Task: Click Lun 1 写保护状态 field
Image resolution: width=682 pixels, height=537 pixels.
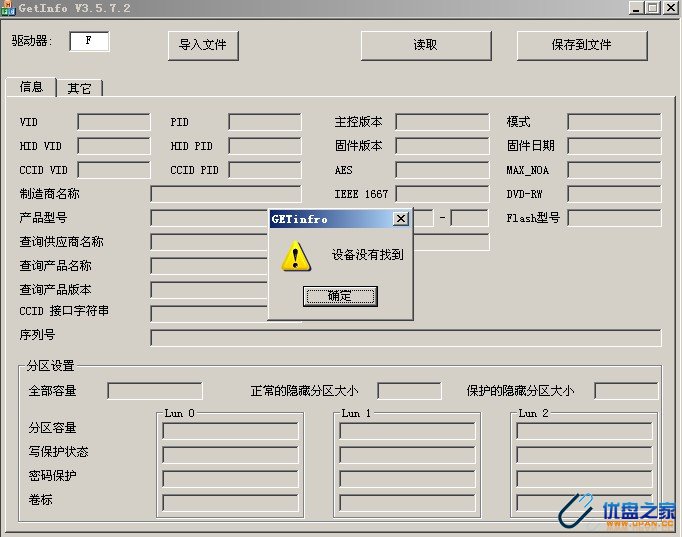Action: pos(408,455)
